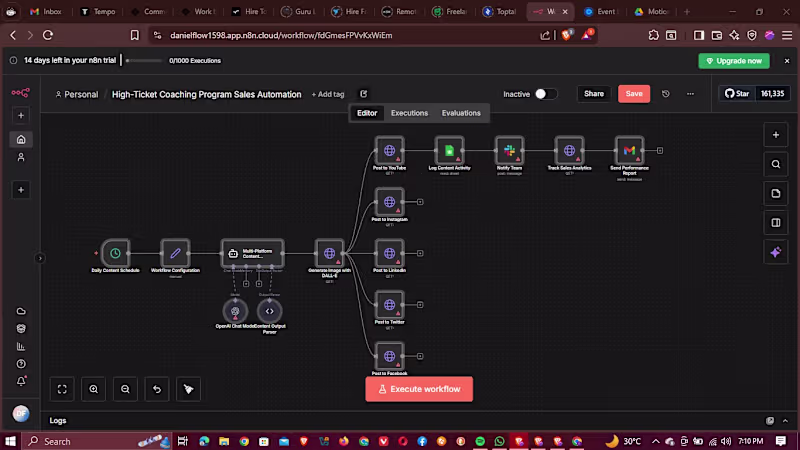
Task: Select the Post to Twitter node
Action: pos(389,305)
